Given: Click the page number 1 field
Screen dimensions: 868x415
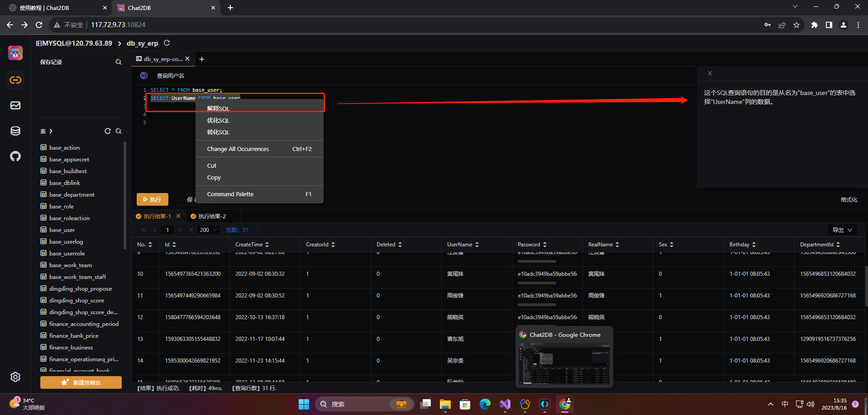Looking at the screenshot, I should 167,230.
